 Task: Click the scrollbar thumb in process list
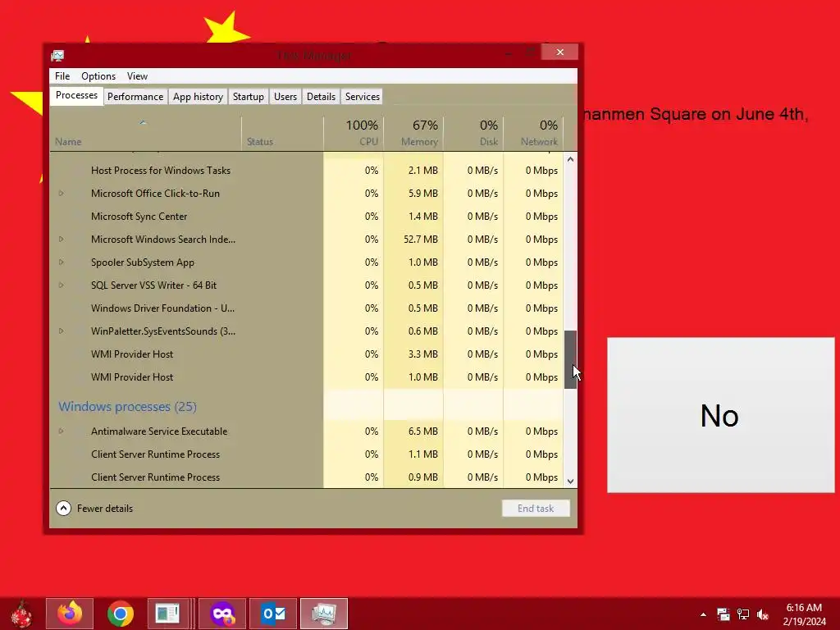[570, 359]
